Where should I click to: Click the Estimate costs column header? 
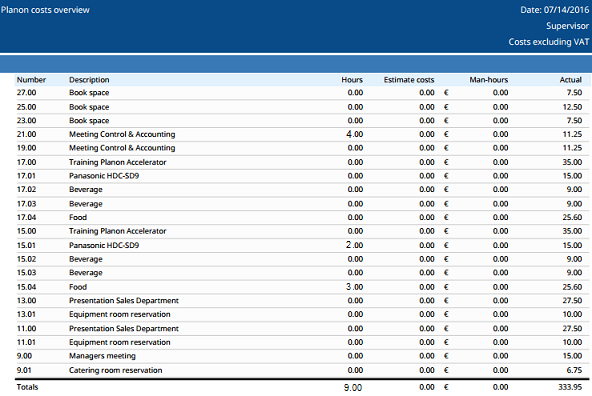coord(409,80)
